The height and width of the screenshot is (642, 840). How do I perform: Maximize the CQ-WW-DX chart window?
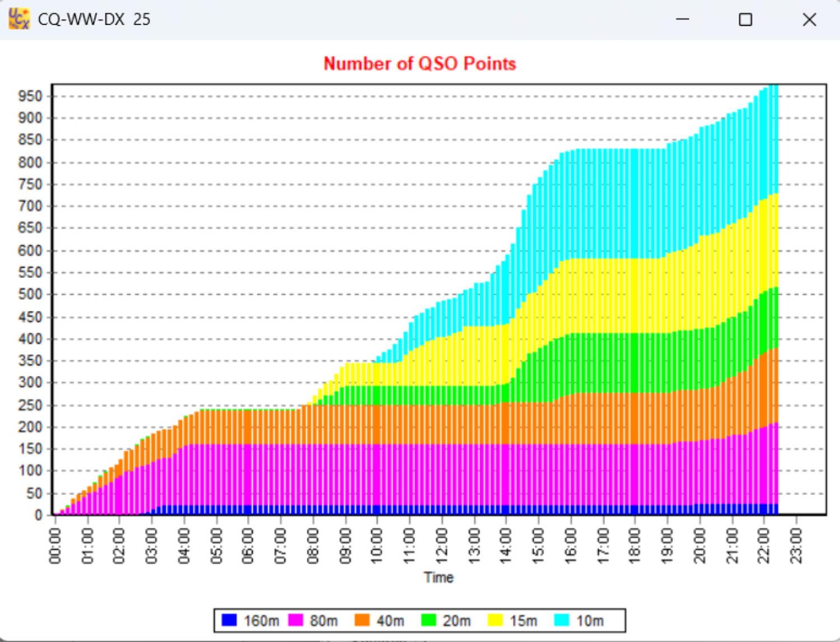coord(745,20)
